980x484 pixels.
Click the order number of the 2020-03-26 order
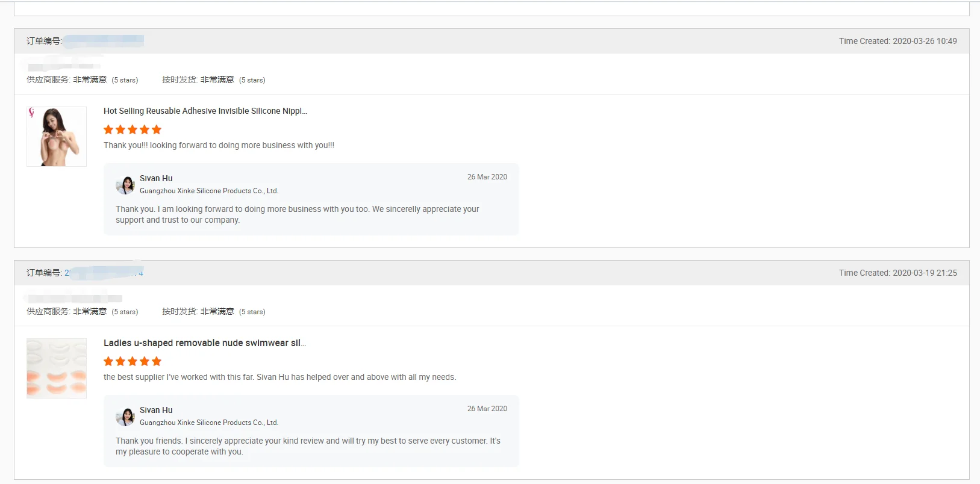pyautogui.click(x=103, y=41)
